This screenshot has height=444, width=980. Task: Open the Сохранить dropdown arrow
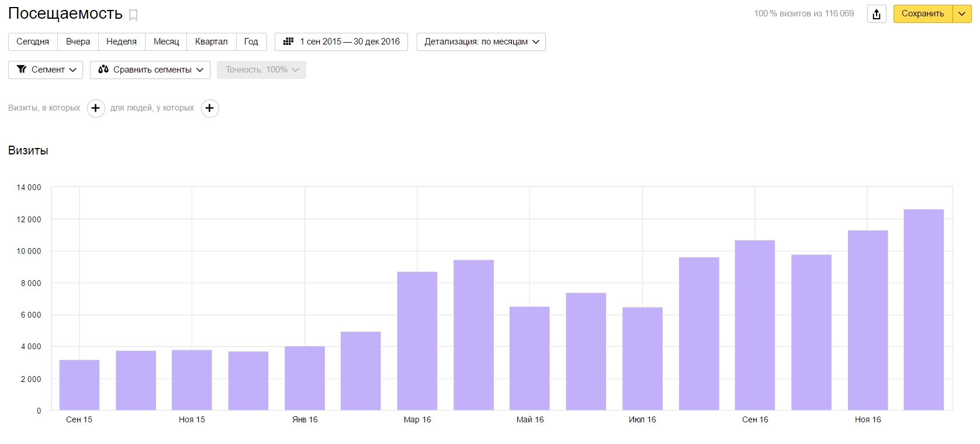click(x=962, y=14)
